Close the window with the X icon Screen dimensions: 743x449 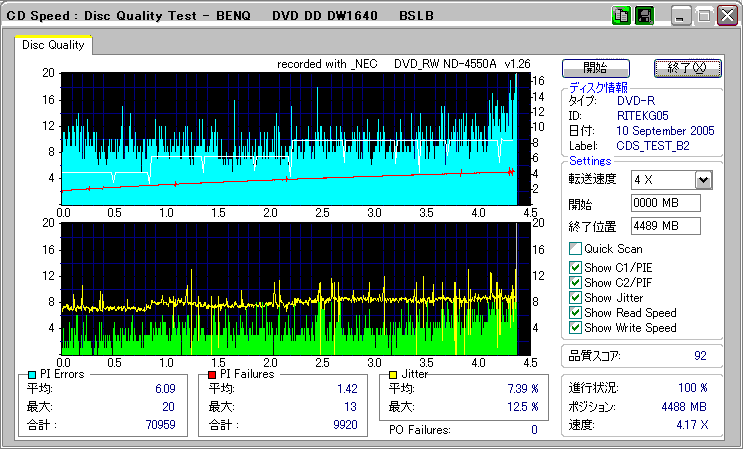[x=727, y=16]
